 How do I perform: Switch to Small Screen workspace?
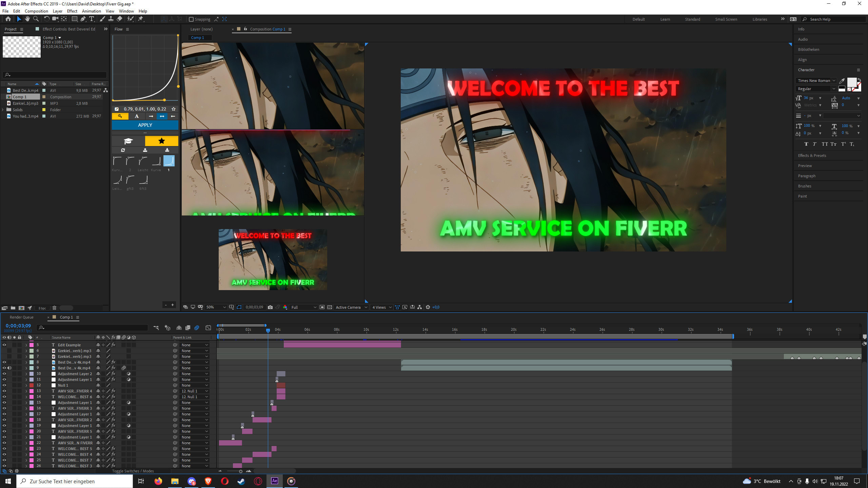(726, 19)
